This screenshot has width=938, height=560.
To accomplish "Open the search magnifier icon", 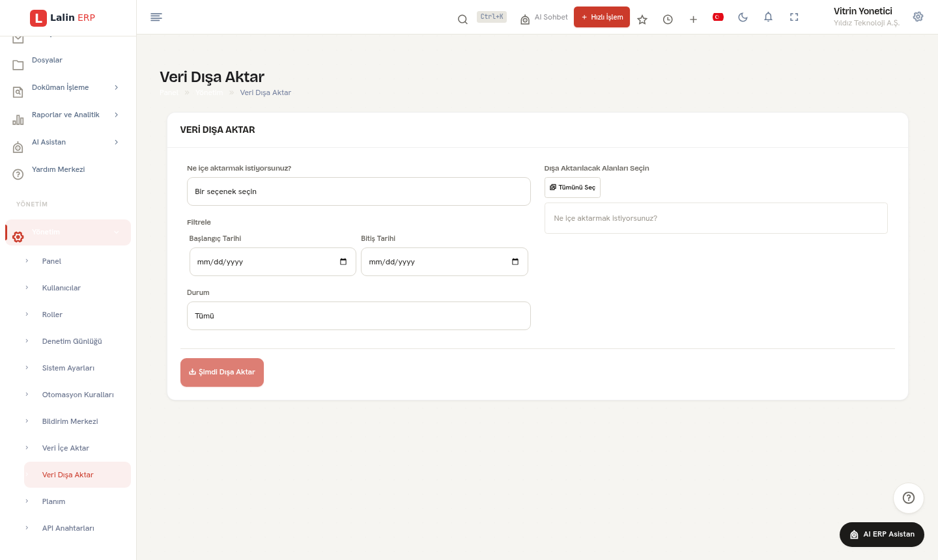I will [462, 20].
